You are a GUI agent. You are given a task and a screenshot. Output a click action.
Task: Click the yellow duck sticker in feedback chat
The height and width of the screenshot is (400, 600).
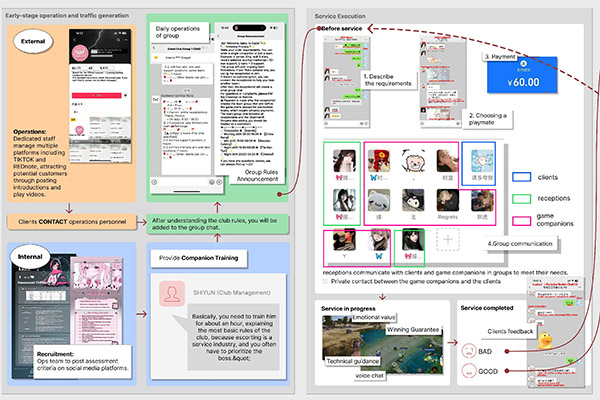tap(545, 341)
